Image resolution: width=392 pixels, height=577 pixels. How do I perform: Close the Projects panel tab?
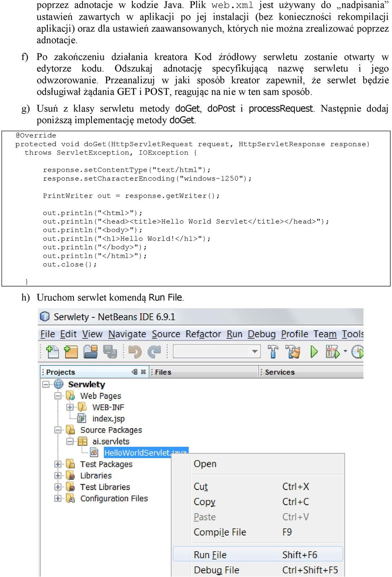143,372
